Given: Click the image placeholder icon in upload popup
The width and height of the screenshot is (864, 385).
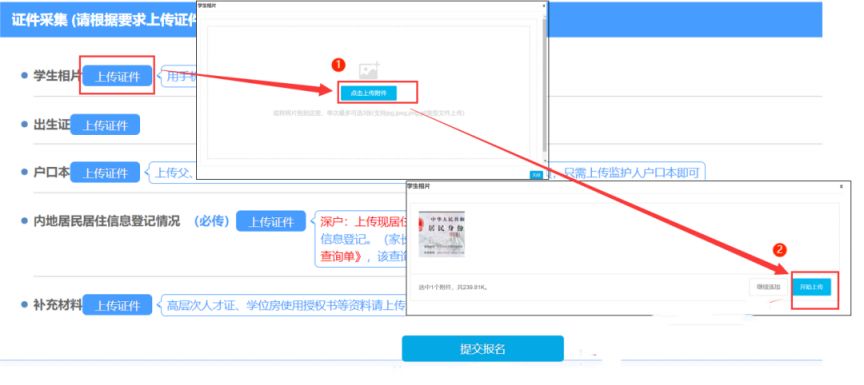Looking at the screenshot, I should [x=369, y=71].
